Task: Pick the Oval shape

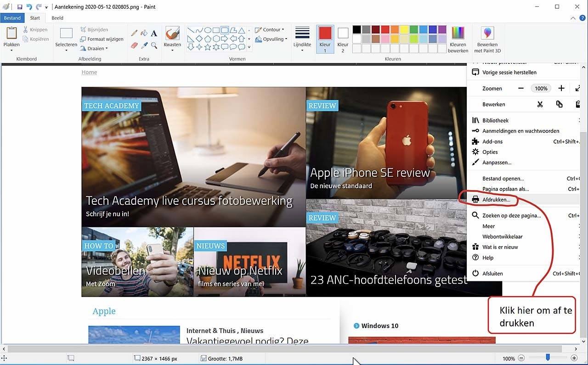Action: click(x=208, y=30)
